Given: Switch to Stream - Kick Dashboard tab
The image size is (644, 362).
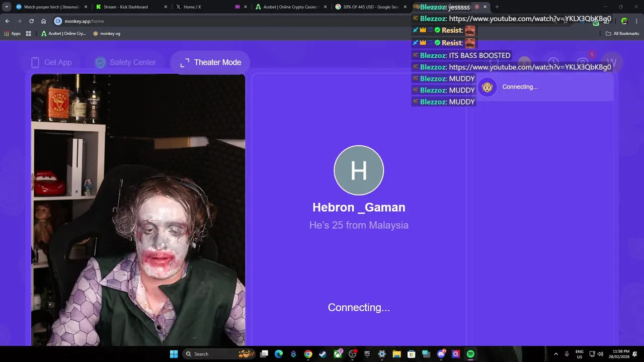Looking at the screenshot, I should coord(132,7).
